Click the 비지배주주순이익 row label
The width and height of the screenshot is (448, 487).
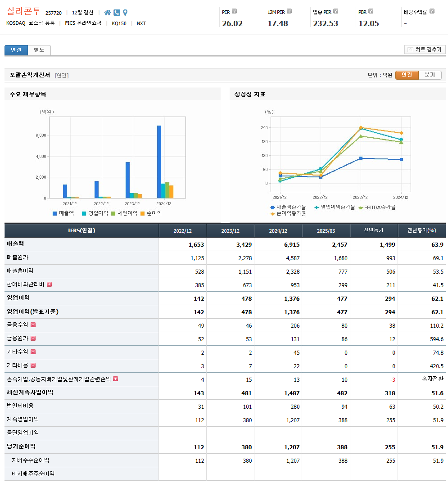pos(33,474)
